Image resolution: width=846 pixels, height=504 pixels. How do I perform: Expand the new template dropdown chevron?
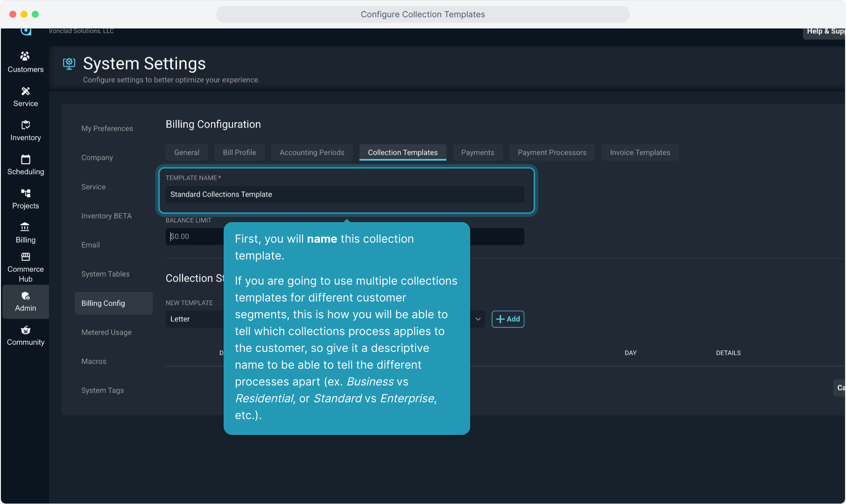[x=478, y=319]
